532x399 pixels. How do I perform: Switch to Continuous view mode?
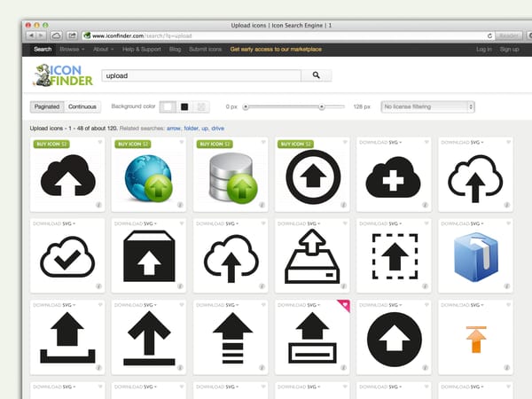point(82,106)
